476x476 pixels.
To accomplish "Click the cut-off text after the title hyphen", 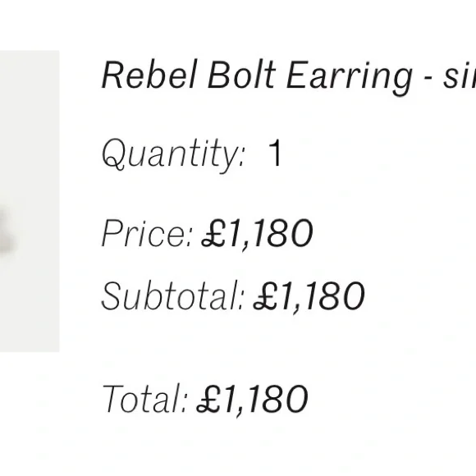I will click(x=460, y=75).
